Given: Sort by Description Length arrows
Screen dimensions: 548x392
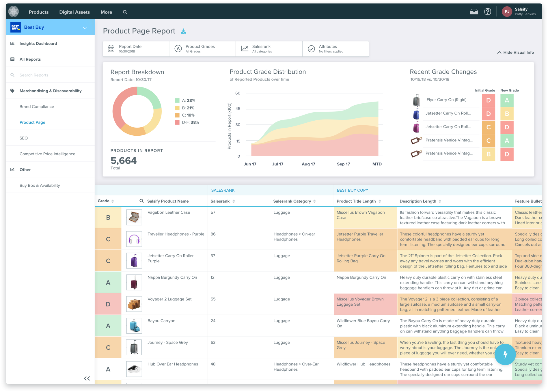Looking at the screenshot, I should (x=440, y=201).
